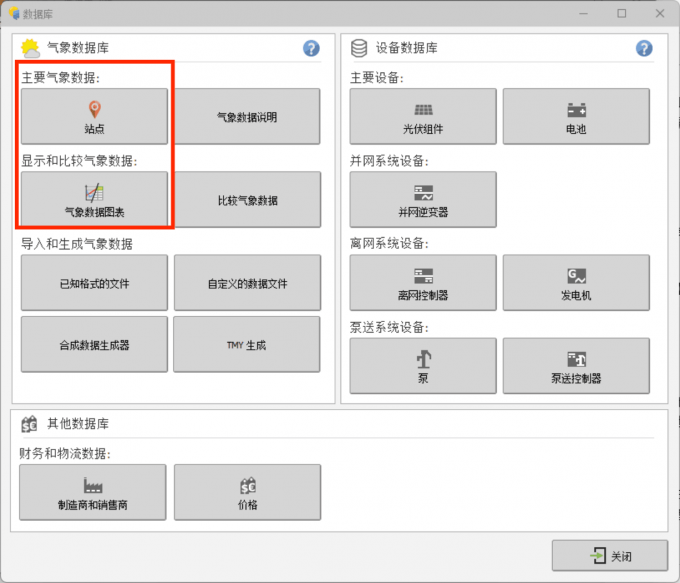This screenshot has width=680, height=583.
Task: Open the 离网控制器 button
Action: (x=423, y=283)
